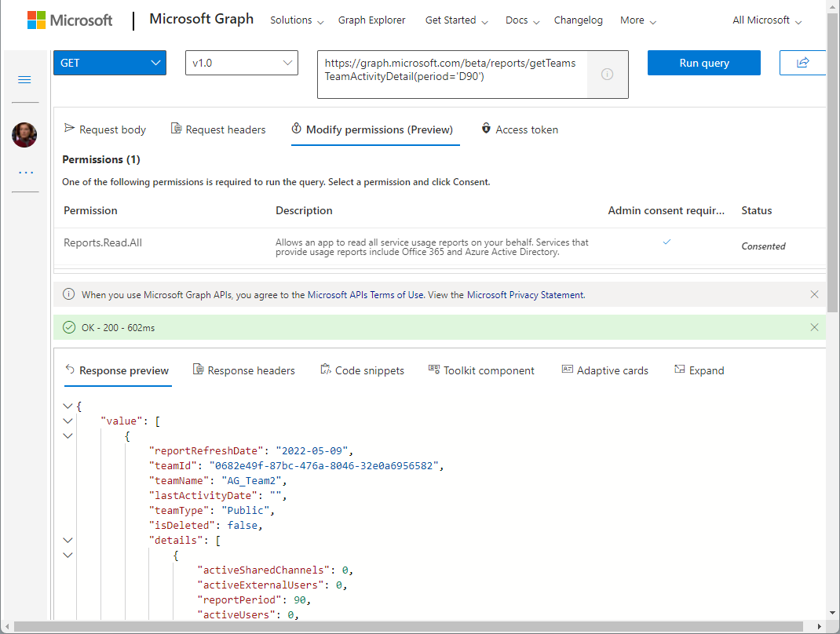The height and width of the screenshot is (634, 840).
Task: Open the GET HTTP method dropdown
Action: click(x=110, y=63)
